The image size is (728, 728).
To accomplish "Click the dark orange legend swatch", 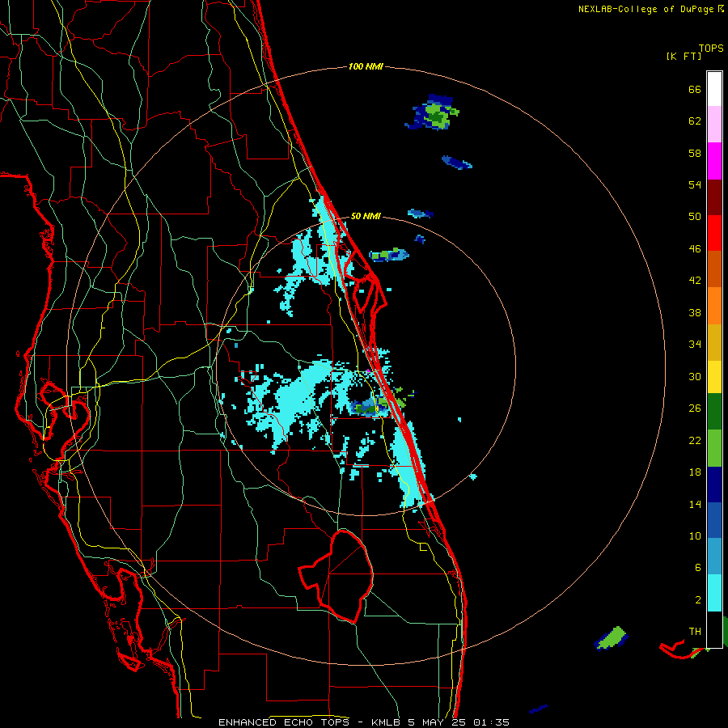I will pyautogui.click(x=714, y=269).
